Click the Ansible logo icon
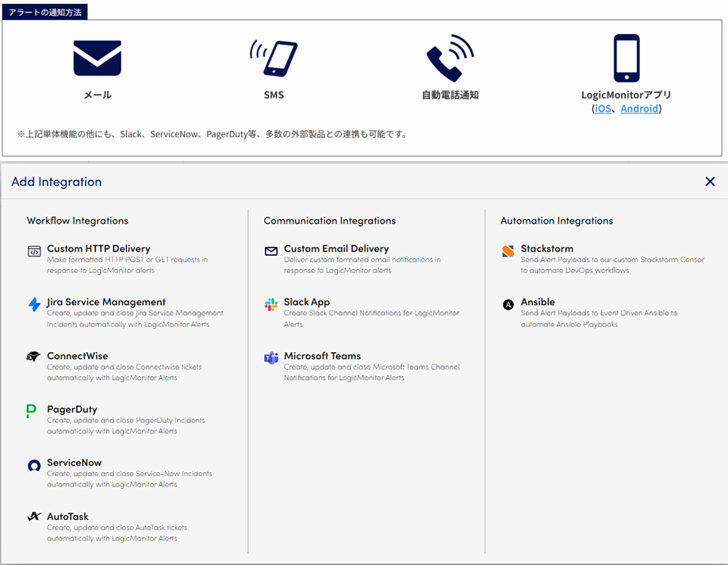 pyautogui.click(x=508, y=305)
